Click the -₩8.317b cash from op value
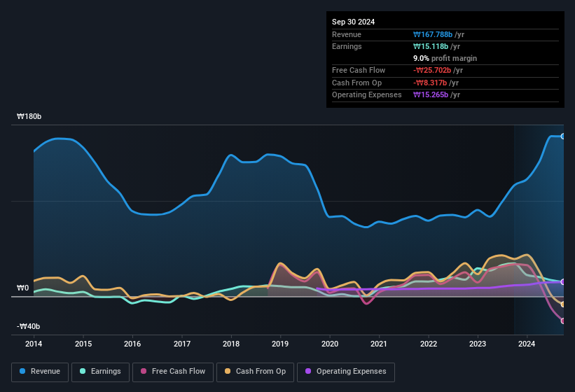Viewport: 575px width, 392px height. click(x=430, y=83)
